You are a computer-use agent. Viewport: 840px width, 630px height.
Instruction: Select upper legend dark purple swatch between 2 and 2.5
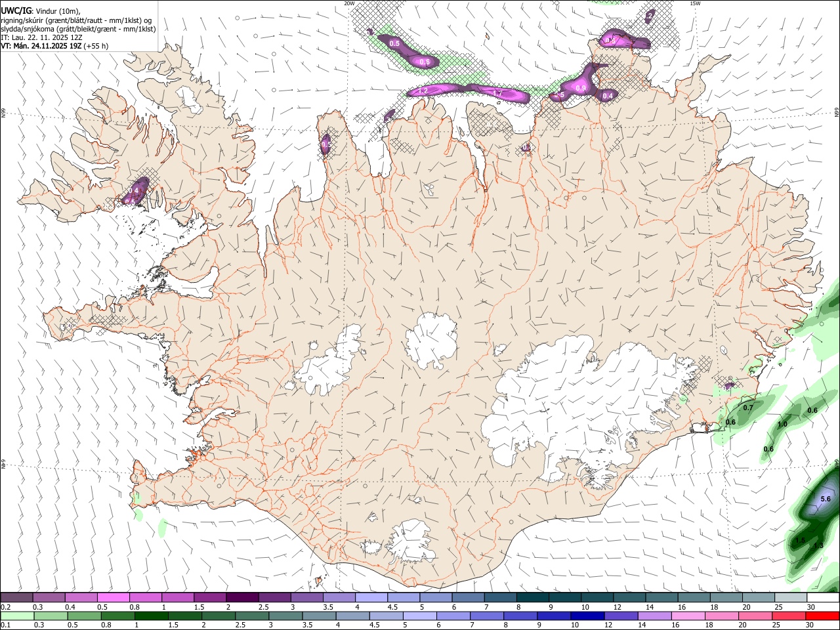click(x=242, y=597)
